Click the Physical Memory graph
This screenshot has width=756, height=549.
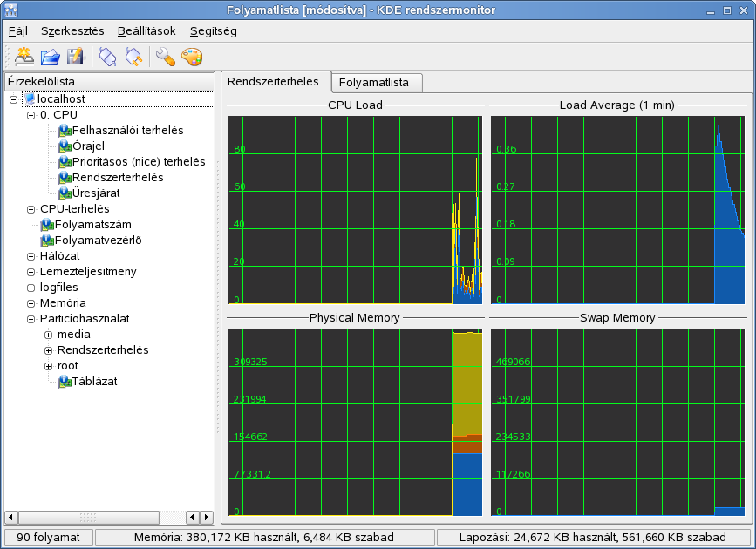[356, 423]
